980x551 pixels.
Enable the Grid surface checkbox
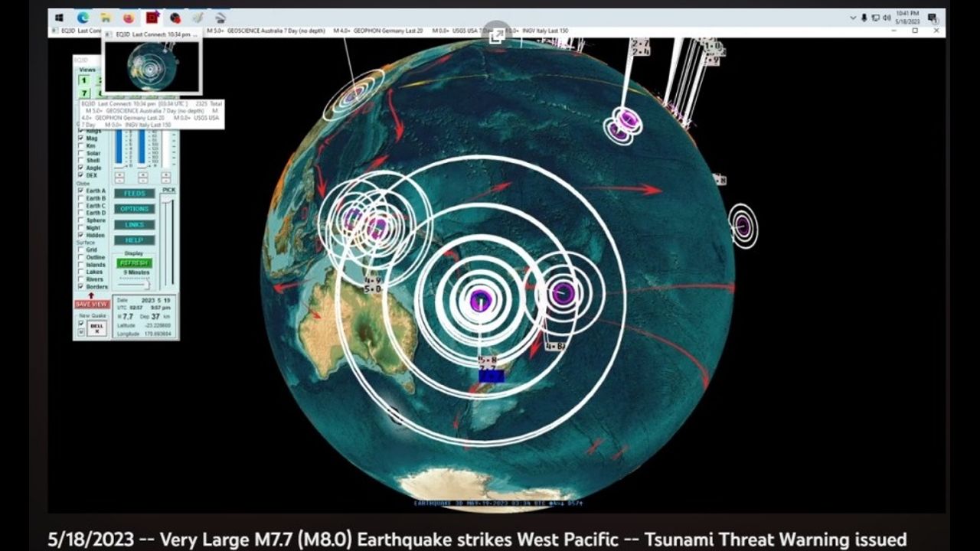(81, 249)
